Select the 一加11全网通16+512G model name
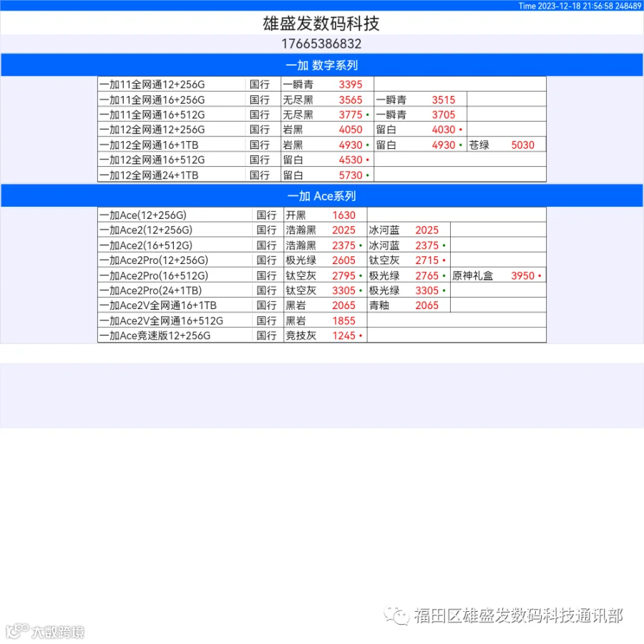The height and width of the screenshot is (644, 644). pos(152,114)
